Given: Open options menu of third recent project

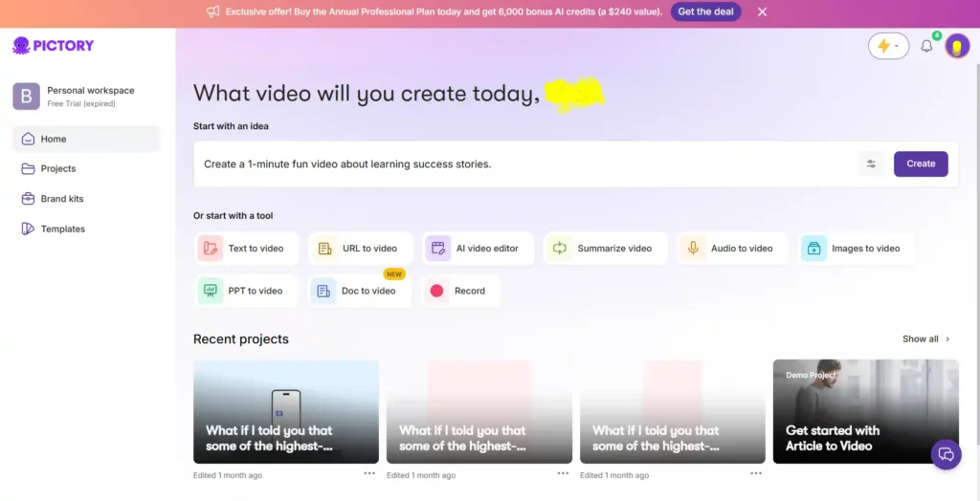Looking at the screenshot, I should tap(756, 473).
